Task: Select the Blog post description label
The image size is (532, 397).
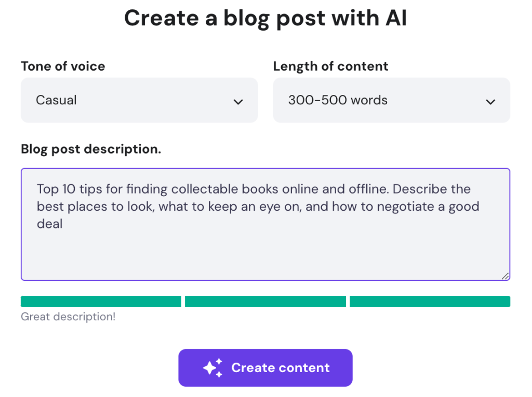Action: click(90, 149)
